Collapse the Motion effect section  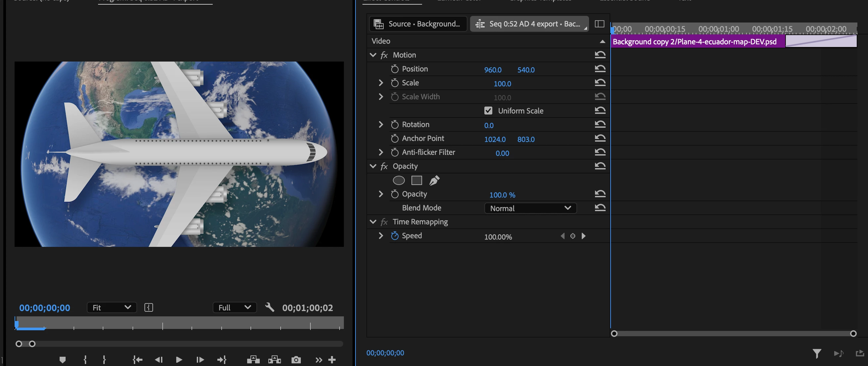point(373,55)
